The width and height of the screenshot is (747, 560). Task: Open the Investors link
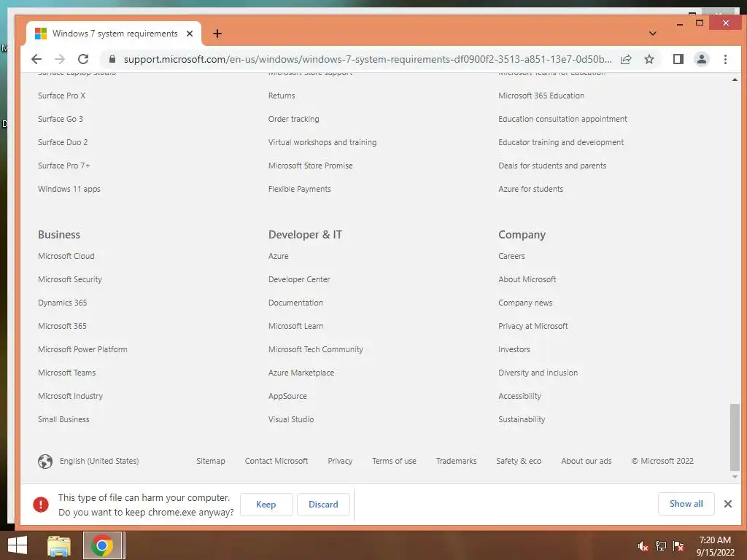click(514, 349)
